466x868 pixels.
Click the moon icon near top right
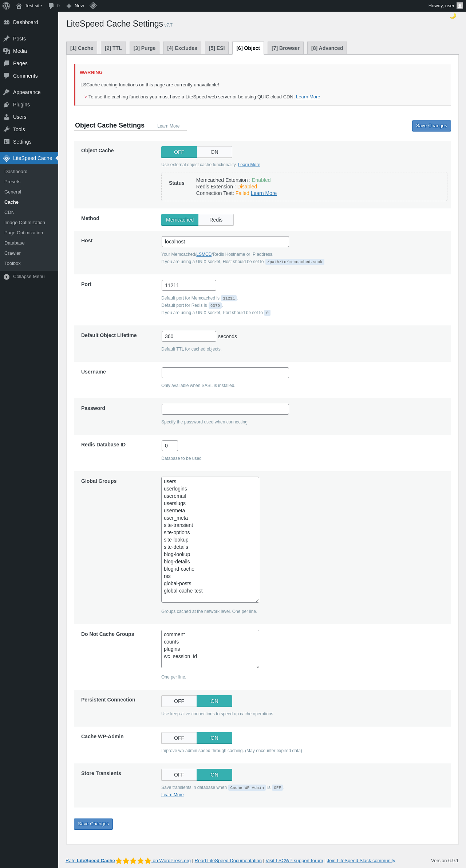[453, 16]
